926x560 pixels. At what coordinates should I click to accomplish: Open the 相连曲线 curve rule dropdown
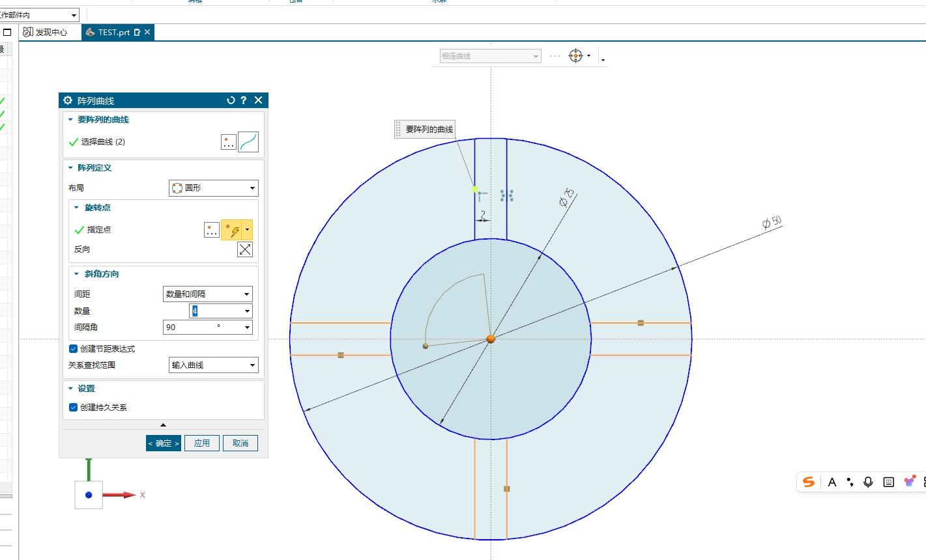(491, 56)
